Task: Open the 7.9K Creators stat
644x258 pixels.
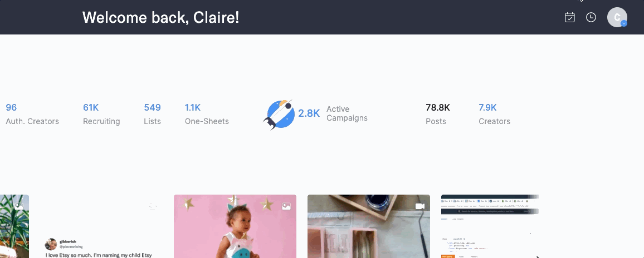Action: tap(495, 115)
